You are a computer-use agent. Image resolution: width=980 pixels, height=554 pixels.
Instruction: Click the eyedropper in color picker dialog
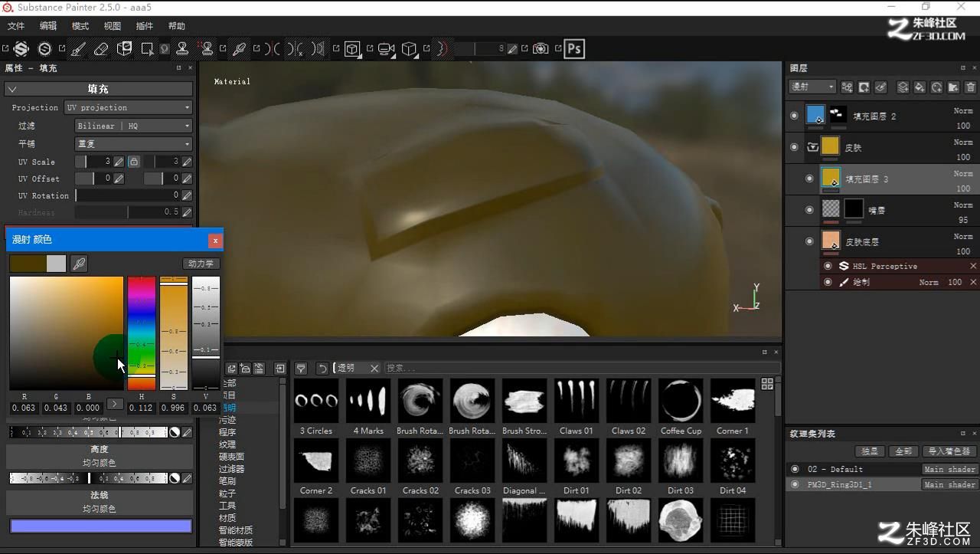[x=78, y=264]
